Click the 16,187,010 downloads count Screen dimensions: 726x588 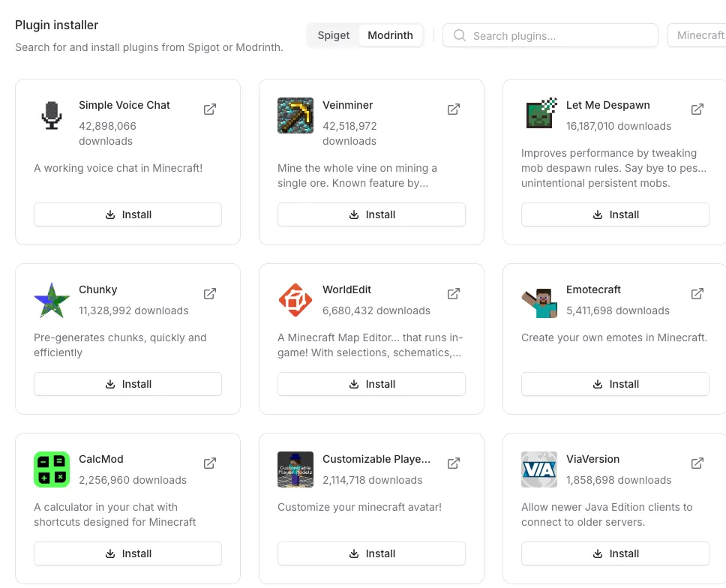619,126
